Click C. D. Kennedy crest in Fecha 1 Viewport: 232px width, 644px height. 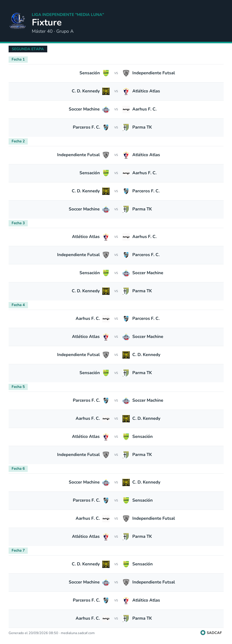106,91
